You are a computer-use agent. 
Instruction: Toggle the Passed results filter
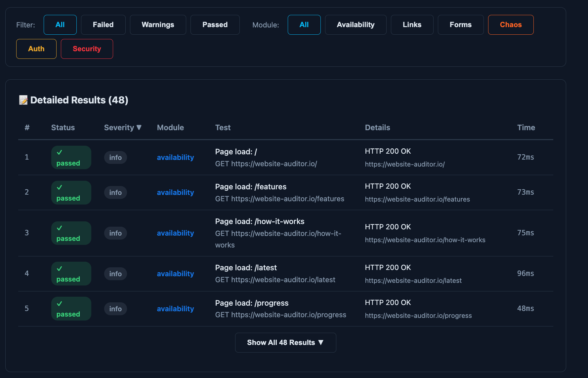coord(215,24)
